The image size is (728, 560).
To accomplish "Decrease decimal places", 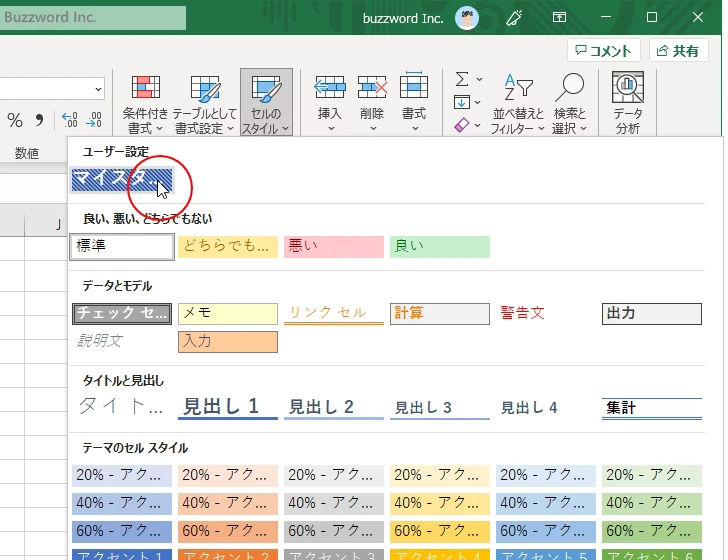I will click(94, 120).
